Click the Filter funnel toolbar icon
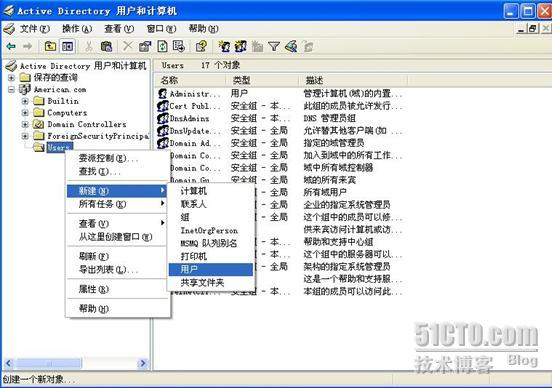The image size is (552, 388). coord(274,46)
